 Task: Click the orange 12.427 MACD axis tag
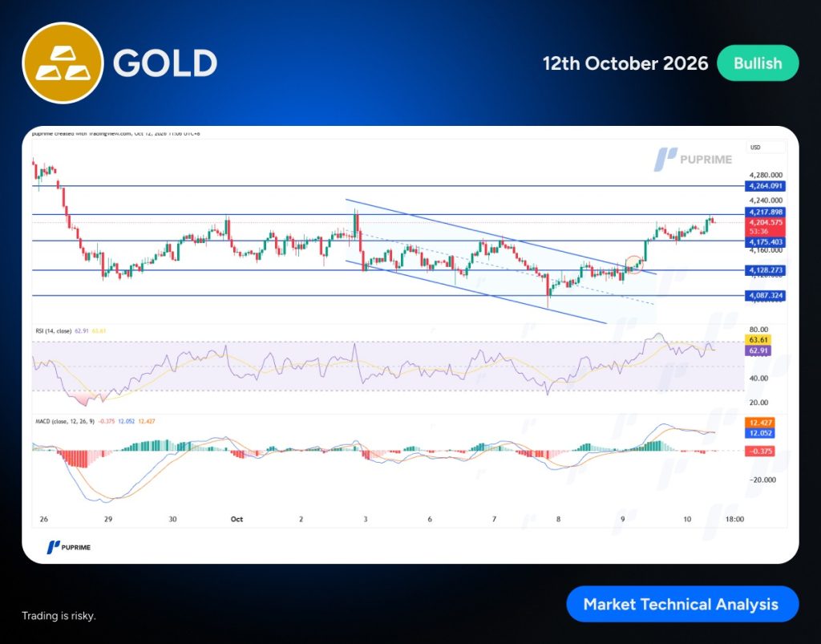click(760, 423)
